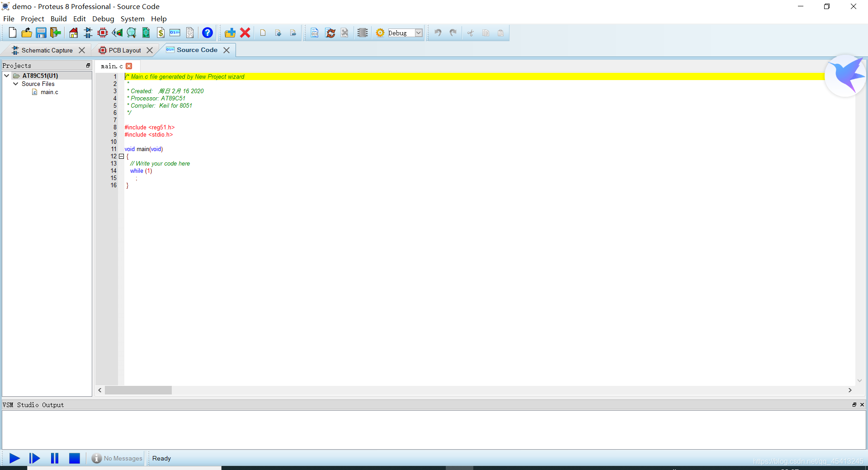Open the Edit menu
Image resolution: width=868 pixels, height=470 pixels.
click(x=80, y=19)
